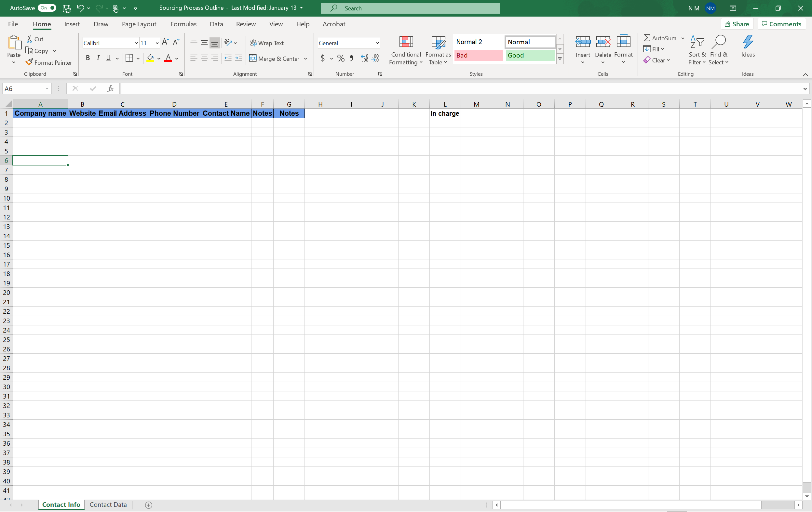Turn off the AutoSave switch
The height and width of the screenshot is (512, 812).
point(47,8)
